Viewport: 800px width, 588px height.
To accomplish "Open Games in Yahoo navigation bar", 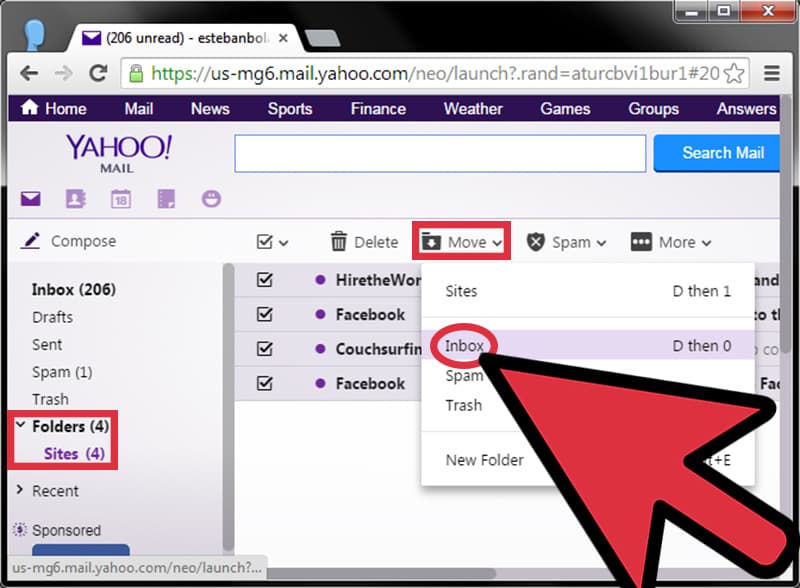I will tap(565, 108).
